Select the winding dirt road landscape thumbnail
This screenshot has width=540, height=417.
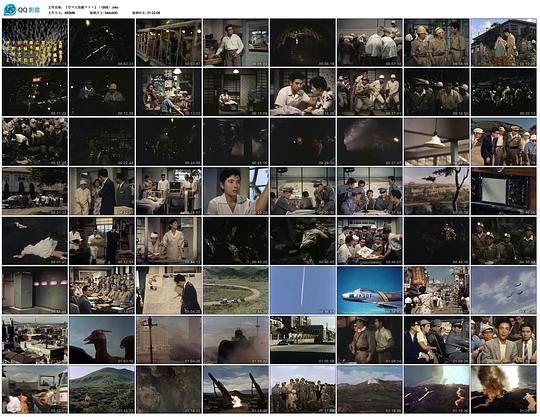tap(236, 290)
